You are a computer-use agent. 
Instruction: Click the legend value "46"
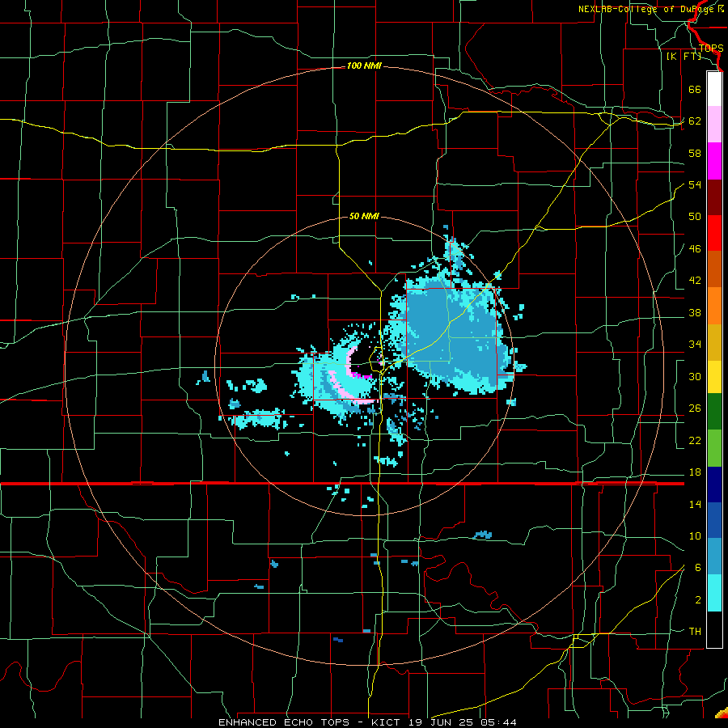pyautogui.click(x=695, y=249)
